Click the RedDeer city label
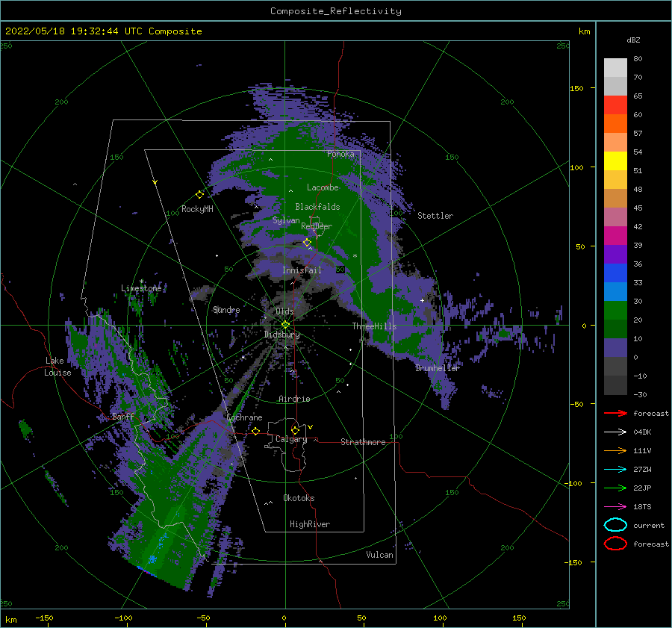 (317, 226)
